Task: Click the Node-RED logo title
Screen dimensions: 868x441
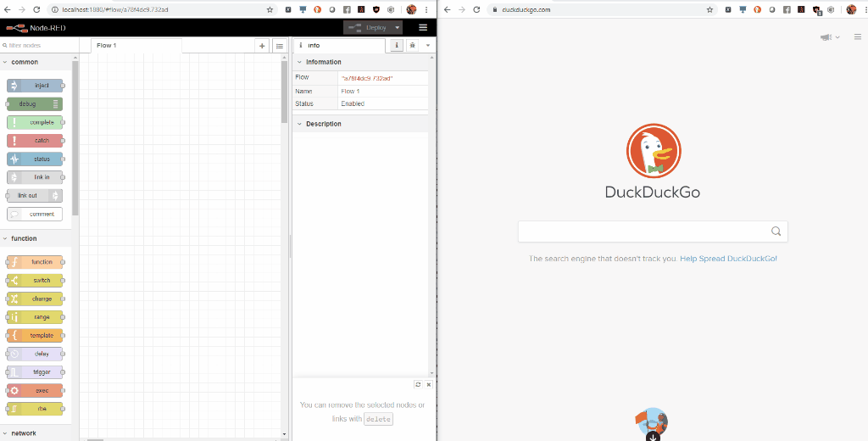Action: [x=36, y=28]
